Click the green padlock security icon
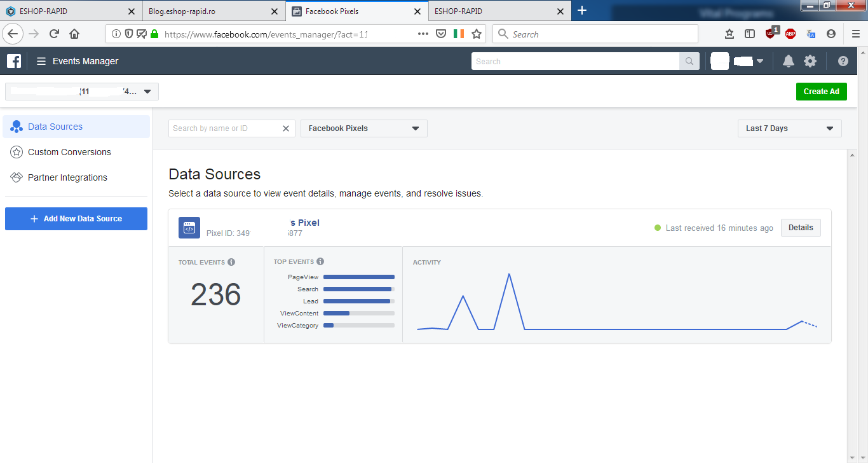This screenshot has height=463, width=868. tap(154, 34)
